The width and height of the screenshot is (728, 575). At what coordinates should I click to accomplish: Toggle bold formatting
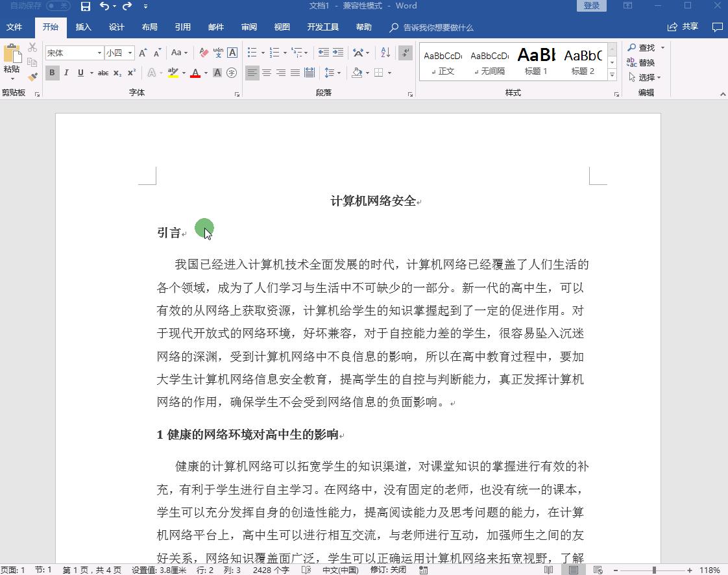click(x=52, y=73)
